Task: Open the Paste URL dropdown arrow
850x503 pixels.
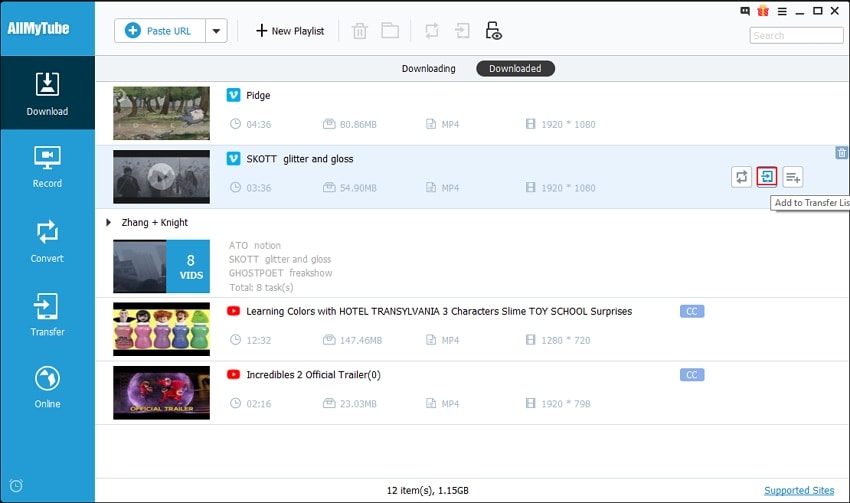Action: [x=216, y=31]
